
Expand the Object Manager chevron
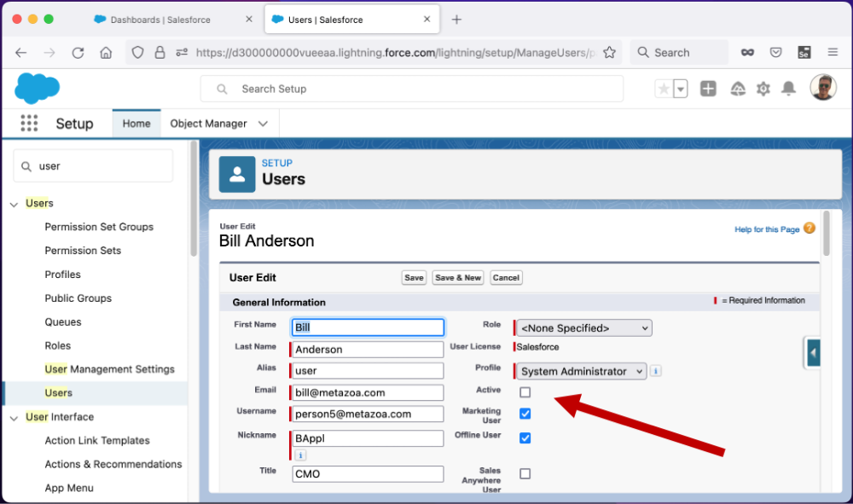click(x=262, y=123)
